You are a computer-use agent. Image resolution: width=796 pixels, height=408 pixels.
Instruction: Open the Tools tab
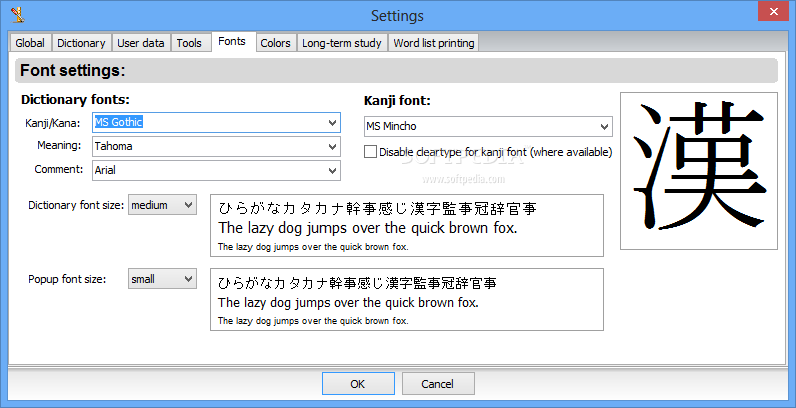coord(189,43)
